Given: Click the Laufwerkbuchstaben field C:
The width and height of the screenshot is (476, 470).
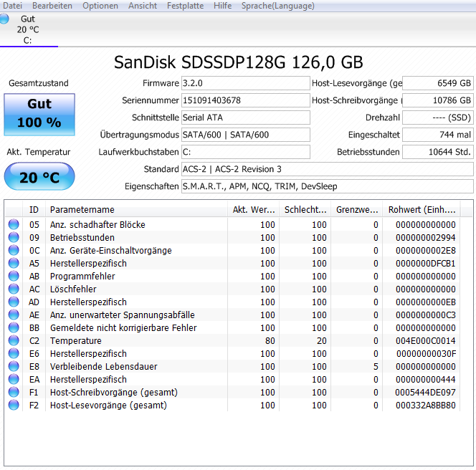Looking at the screenshot, I should click(x=246, y=152).
